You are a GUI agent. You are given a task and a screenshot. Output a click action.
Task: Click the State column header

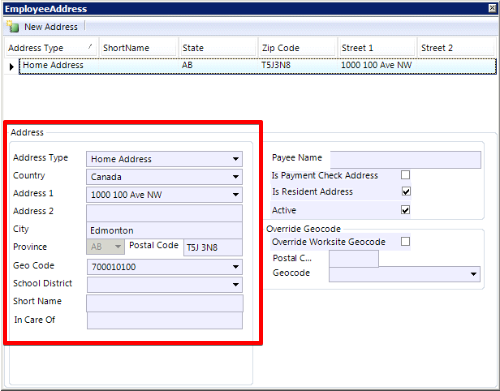tap(218, 48)
